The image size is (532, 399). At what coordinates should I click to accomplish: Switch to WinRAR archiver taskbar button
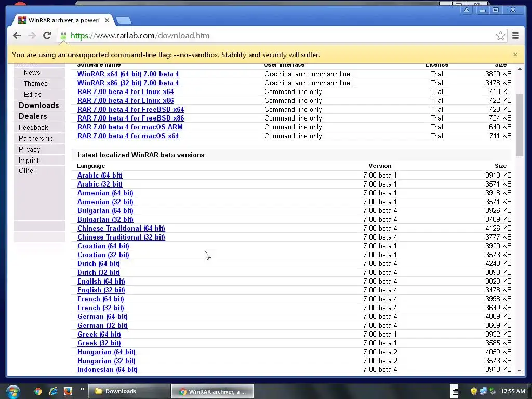pyautogui.click(x=212, y=391)
